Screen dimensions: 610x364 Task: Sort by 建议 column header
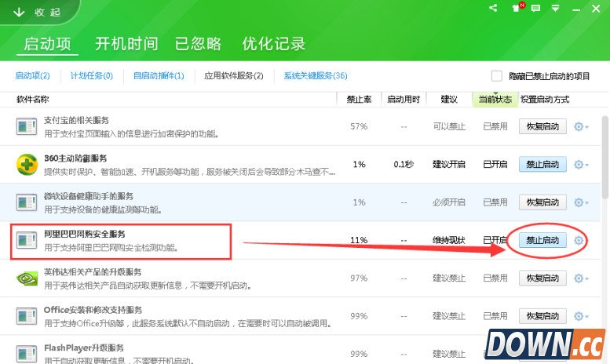[x=449, y=100]
